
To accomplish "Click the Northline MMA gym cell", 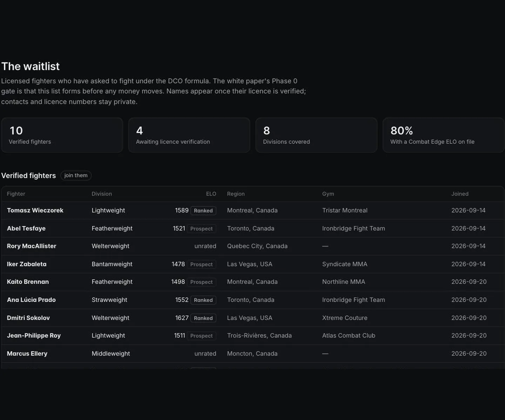I will tap(344, 282).
